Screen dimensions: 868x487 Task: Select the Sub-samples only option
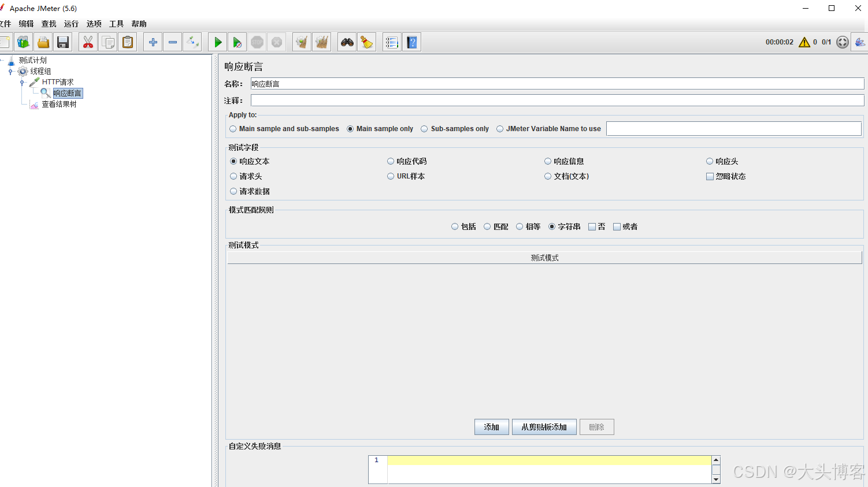click(x=455, y=129)
